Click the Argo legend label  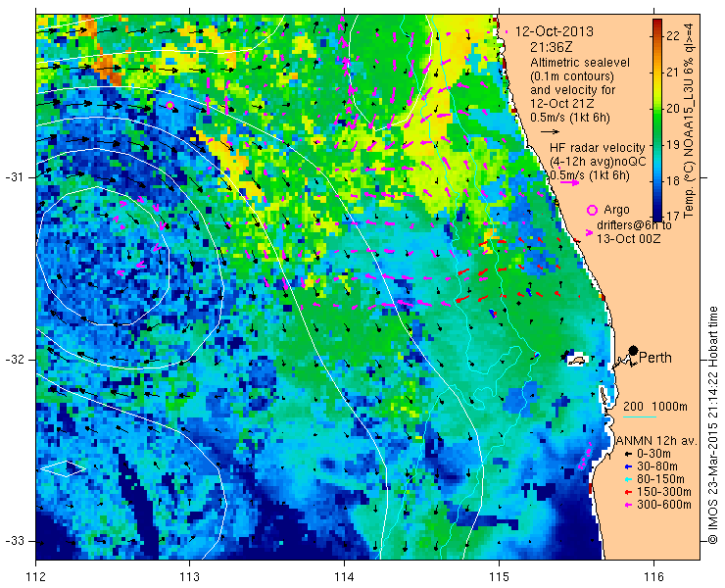(x=616, y=210)
